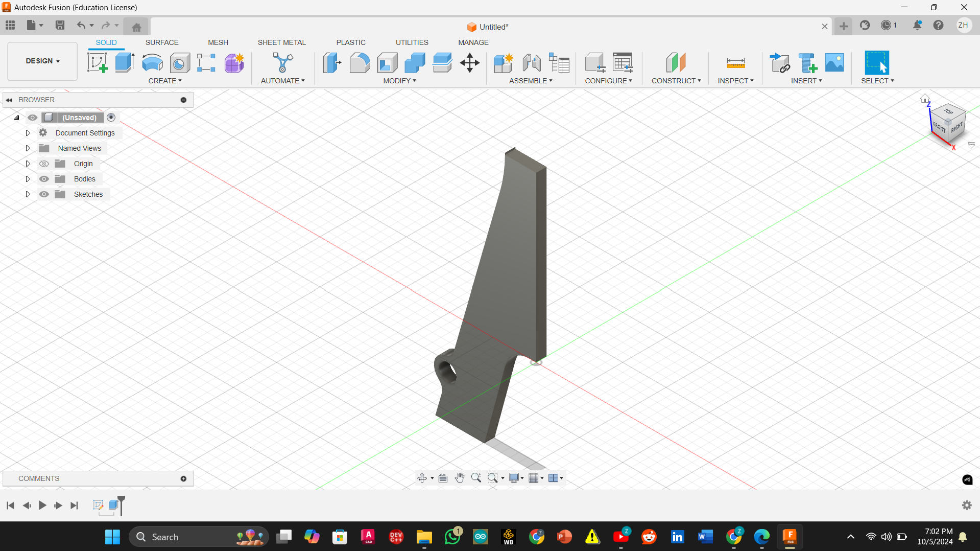Expand the Document Settings node

pos(28,133)
